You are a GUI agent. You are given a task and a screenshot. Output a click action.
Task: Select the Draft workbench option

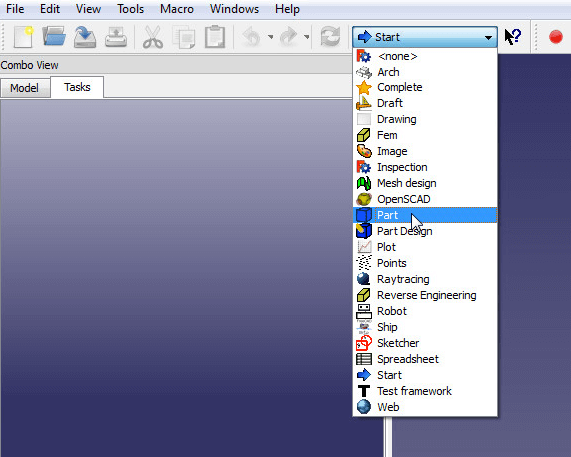(x=425, y=103)
